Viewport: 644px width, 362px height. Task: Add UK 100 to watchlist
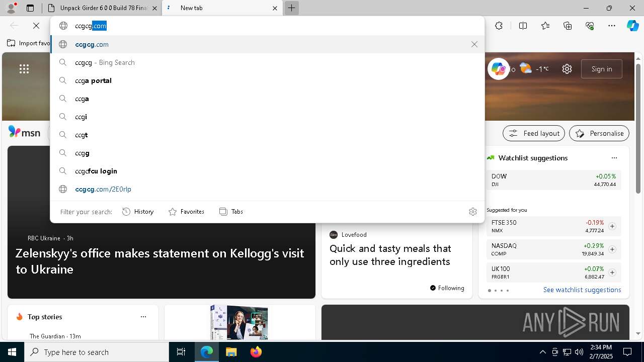(x=612, y=273)
